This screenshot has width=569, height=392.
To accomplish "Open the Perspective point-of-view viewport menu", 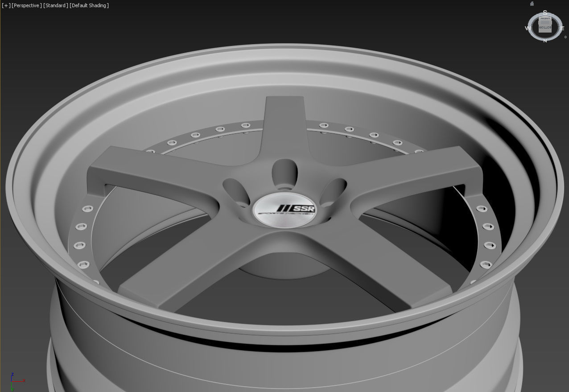I will point(27,5).
